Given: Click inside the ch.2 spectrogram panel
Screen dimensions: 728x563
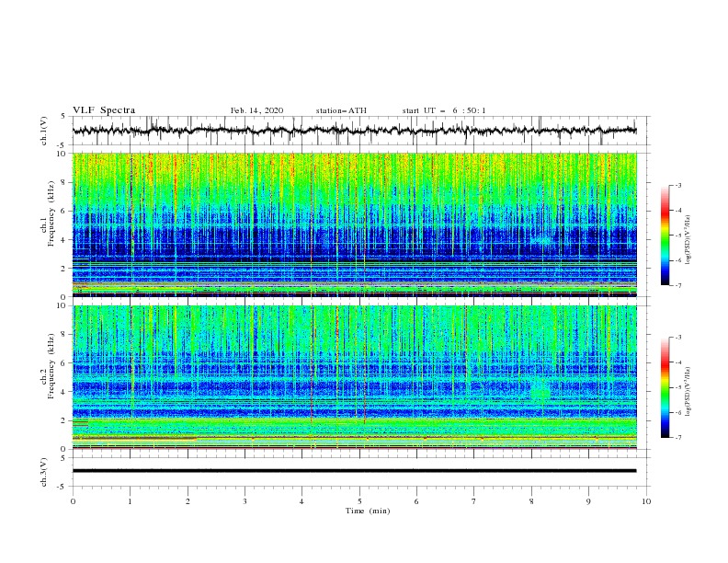Looking at the screenshot, I should [354, 377].
